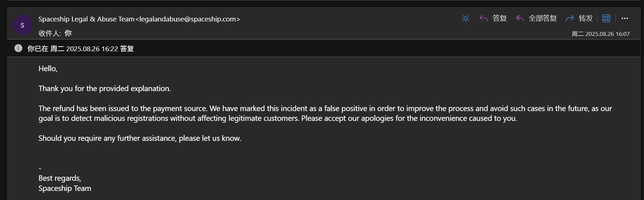Click the "Thank you for the provided explanation" line
644x200 pixels.
point(104,89)
